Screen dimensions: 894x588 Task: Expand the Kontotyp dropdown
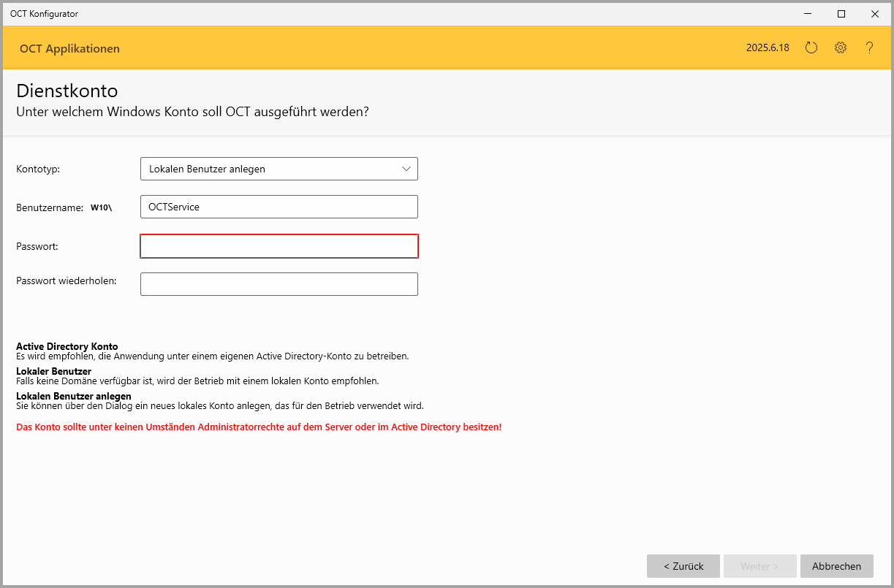279,169
